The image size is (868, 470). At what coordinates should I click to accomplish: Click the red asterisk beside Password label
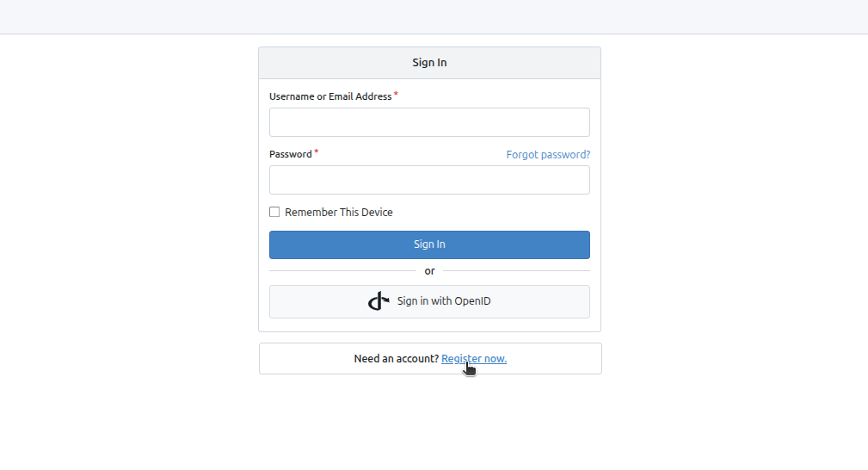(x=316, y=152)
